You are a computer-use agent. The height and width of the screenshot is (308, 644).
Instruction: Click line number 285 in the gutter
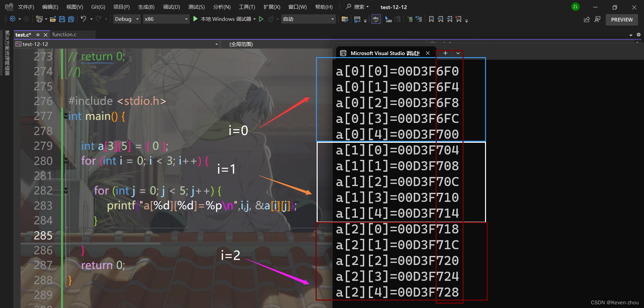coord(43,235)
